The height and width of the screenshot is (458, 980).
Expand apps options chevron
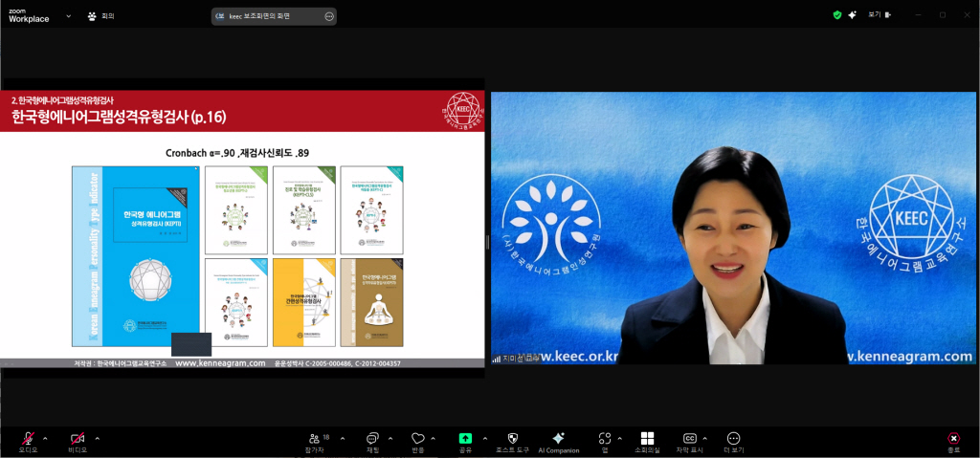tap(619, 438)
